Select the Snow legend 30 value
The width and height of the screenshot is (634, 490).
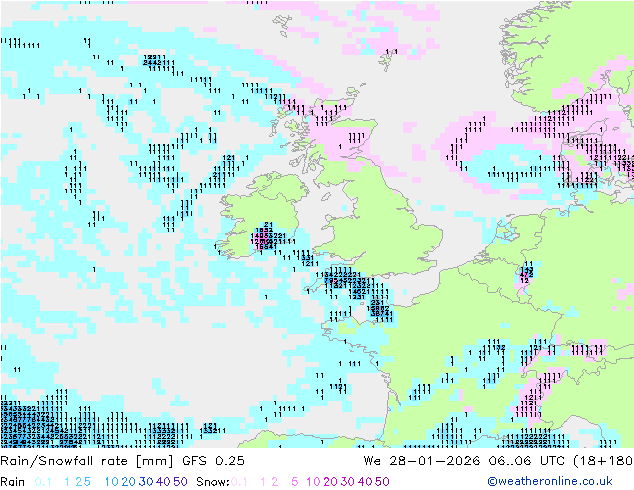(x=348, y=482)
